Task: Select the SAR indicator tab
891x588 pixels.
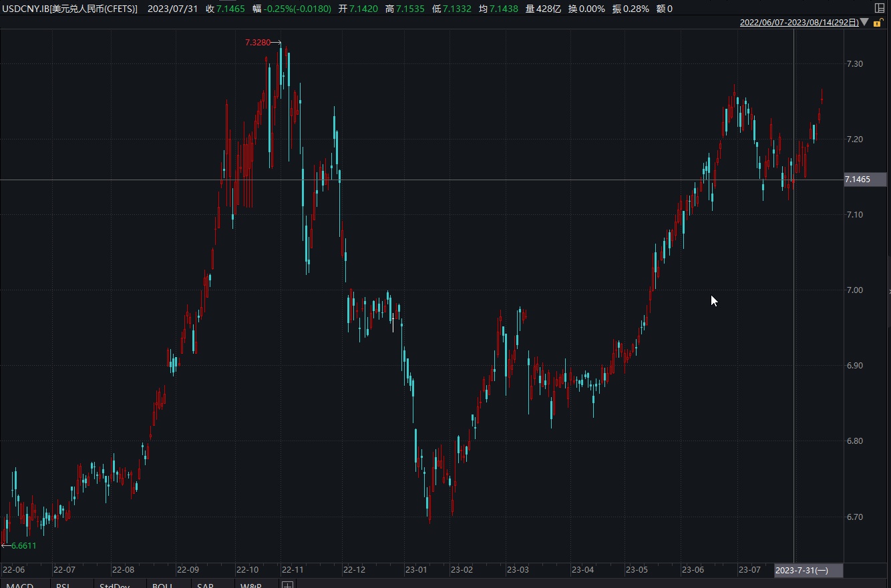Action: (x=205, y=585)
